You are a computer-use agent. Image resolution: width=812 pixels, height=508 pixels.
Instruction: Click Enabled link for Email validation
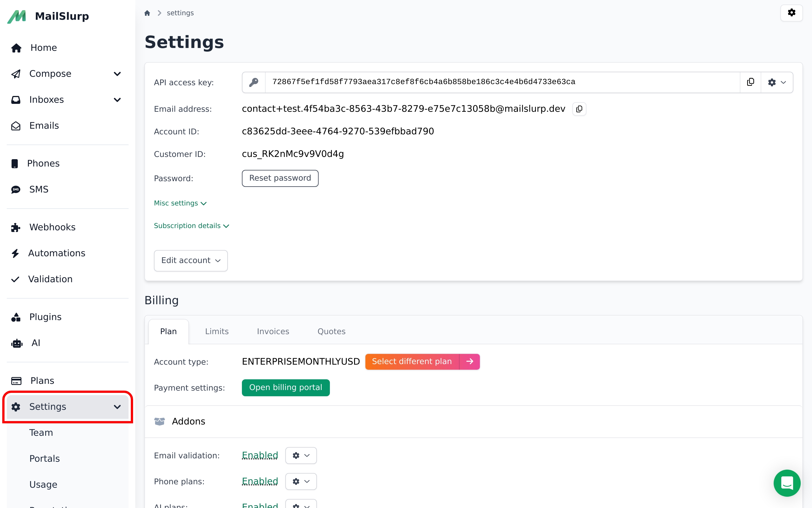pos(260,456)
